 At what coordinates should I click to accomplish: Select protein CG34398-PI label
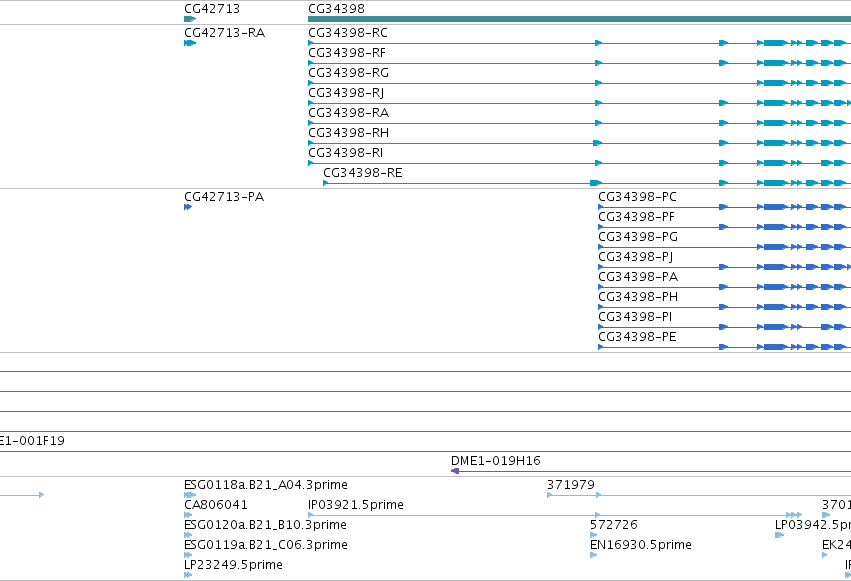tap(635, 317)
